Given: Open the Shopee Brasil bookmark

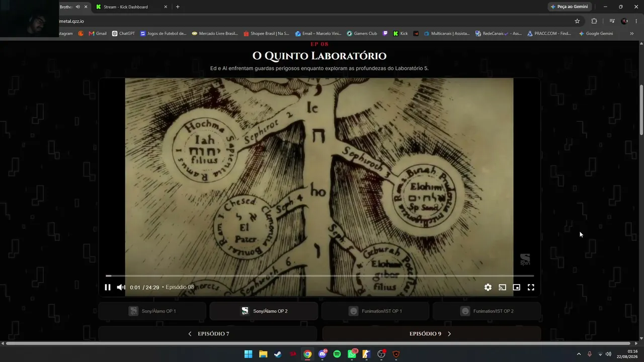Looking at the screenshot, I should pos(266,34).
